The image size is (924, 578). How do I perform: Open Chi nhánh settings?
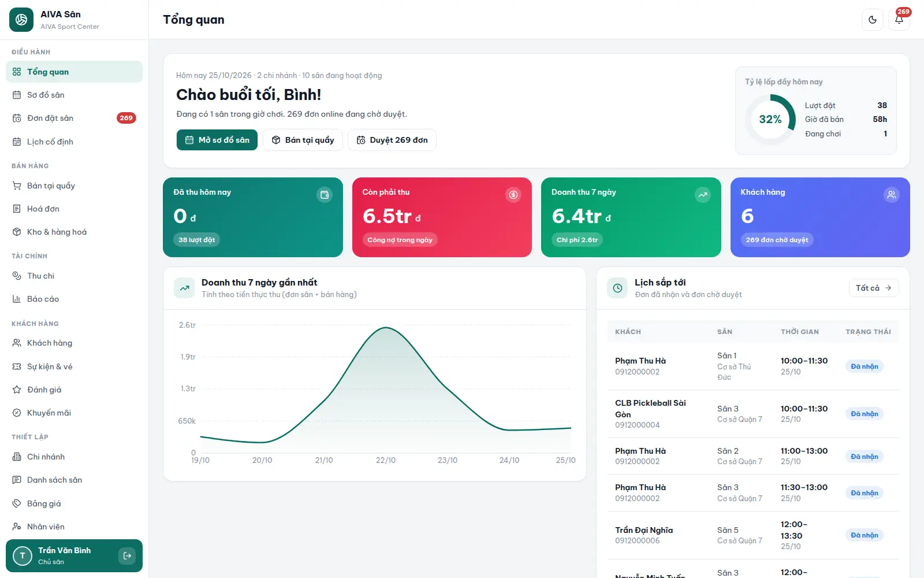coord(74,457)
